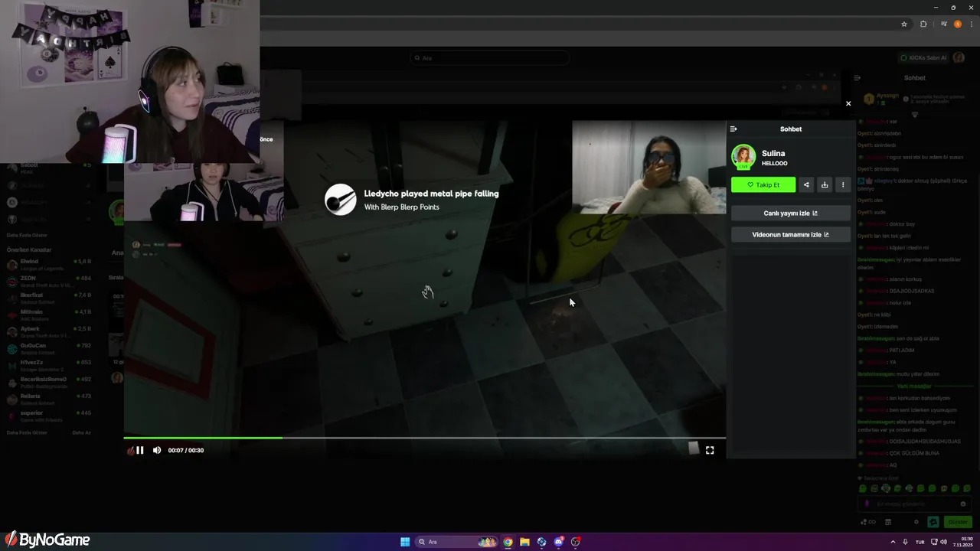The width and height of the screenshot is (980, 551).
Task: Select ZEON in recommended channels
Action: 48,280
